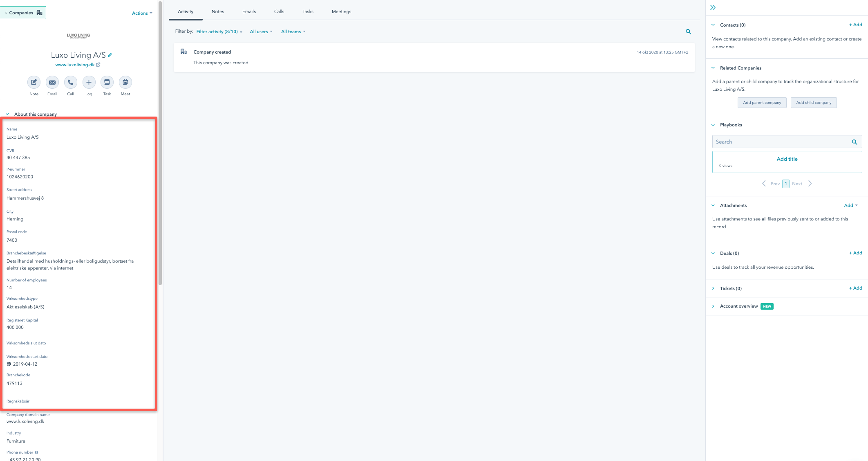Click the activity search magnifier icon
The image size is (868, 461).
688,31
